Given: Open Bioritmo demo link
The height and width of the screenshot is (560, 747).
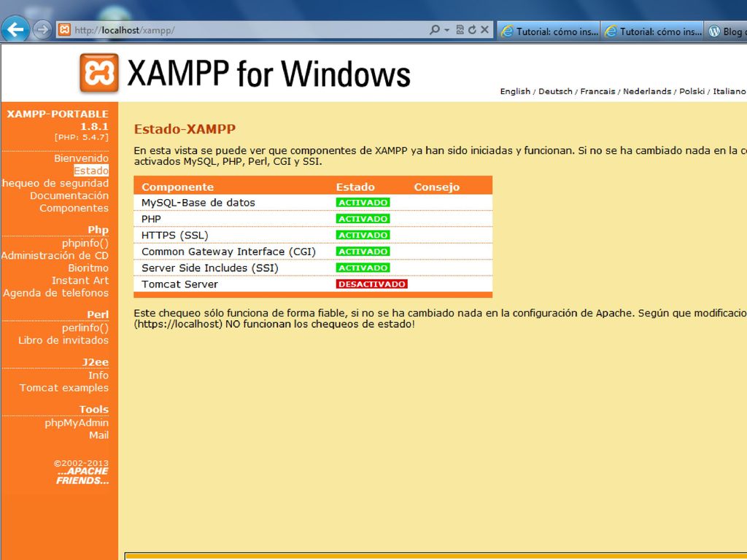Looking at the screenshot, I should (88, 268).
